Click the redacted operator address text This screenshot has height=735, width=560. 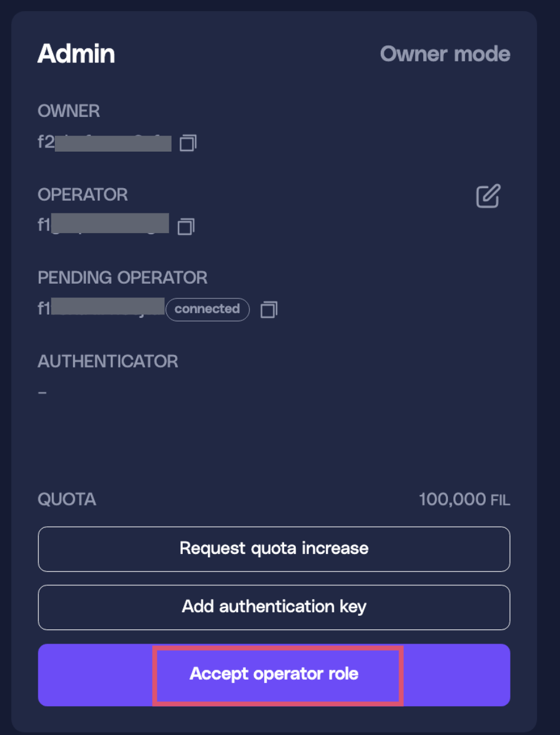(103, 225)
